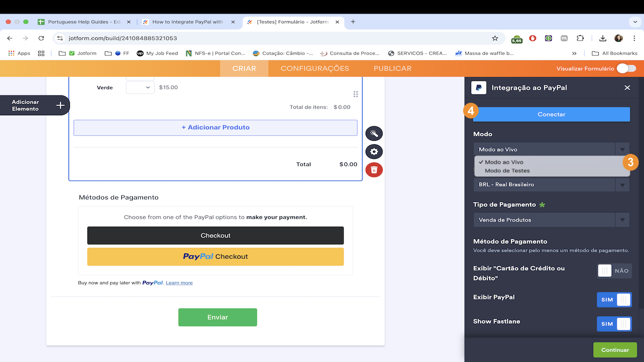Open a new browser tab
Screen dimensions: 644x362
click(x=353, y=22)
